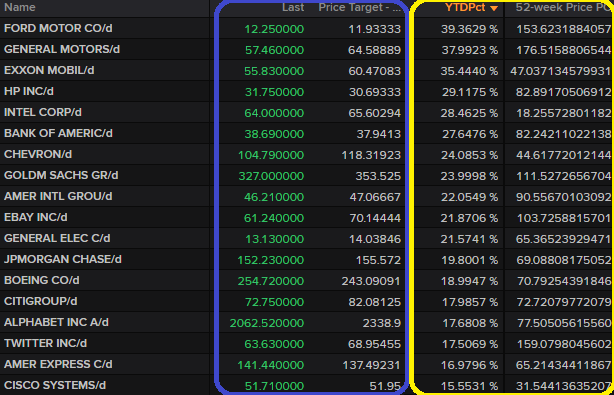Select the JPMORGAN CHASE/d row name

point(63,259)
